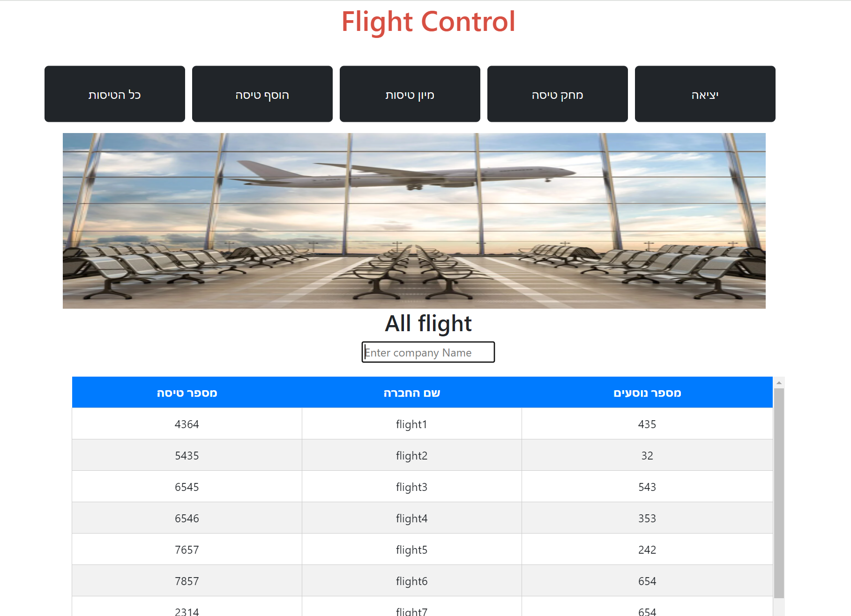The image size is (851, 616).
Task: Click the airport terminal banner image
Action: (414, 221)
